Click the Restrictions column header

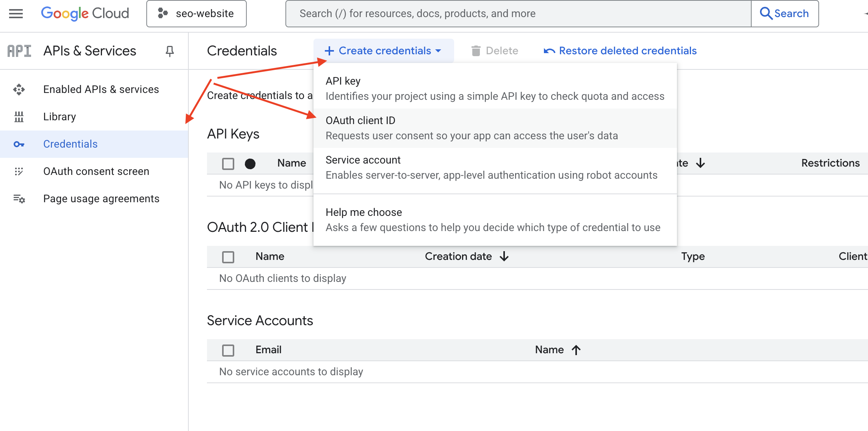click(x=830, y=163)
